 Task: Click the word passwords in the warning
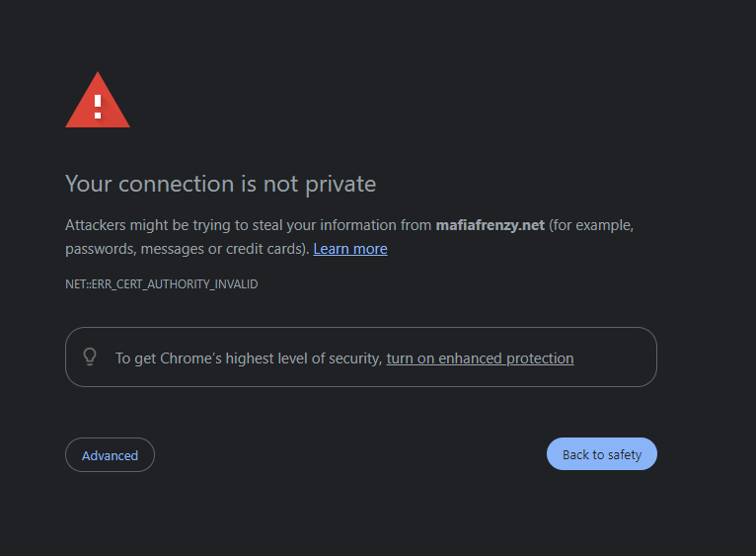[x=101, y=249]
